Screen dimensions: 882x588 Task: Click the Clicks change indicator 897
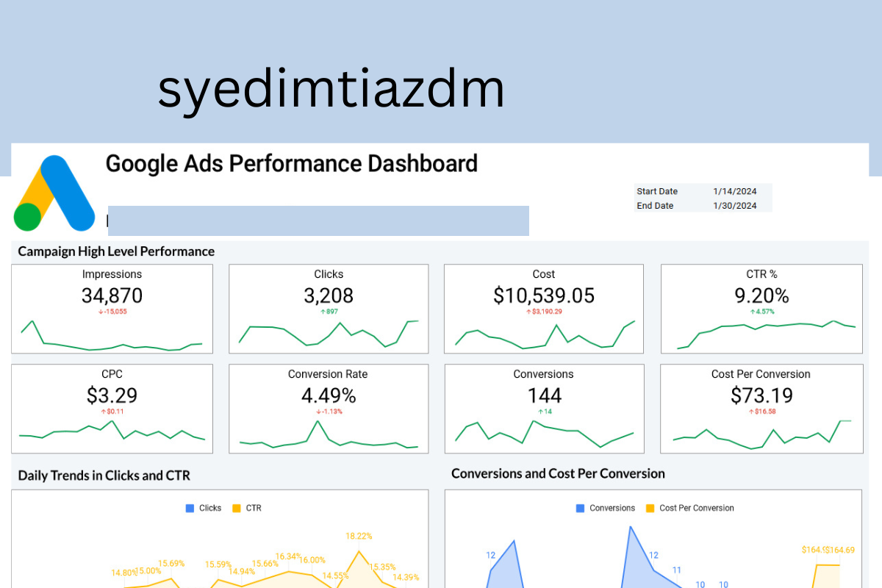(x=329, y=312)
